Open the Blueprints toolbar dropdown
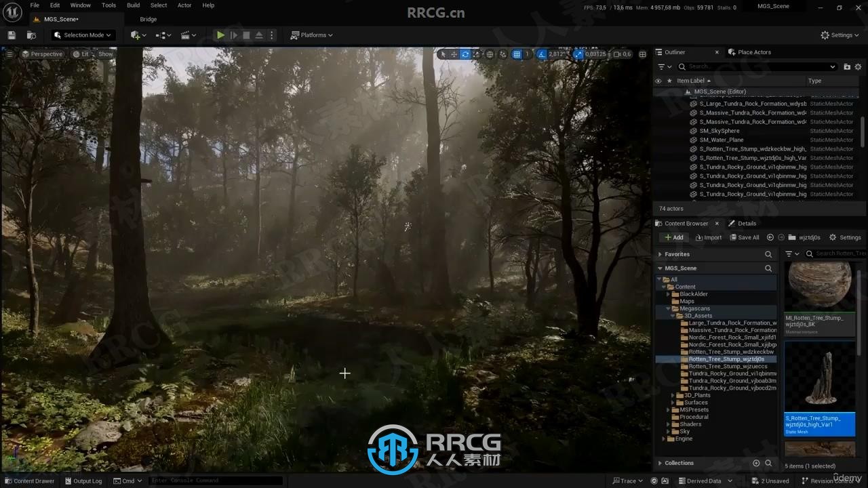The image size is (868, 488). point(163,35)
